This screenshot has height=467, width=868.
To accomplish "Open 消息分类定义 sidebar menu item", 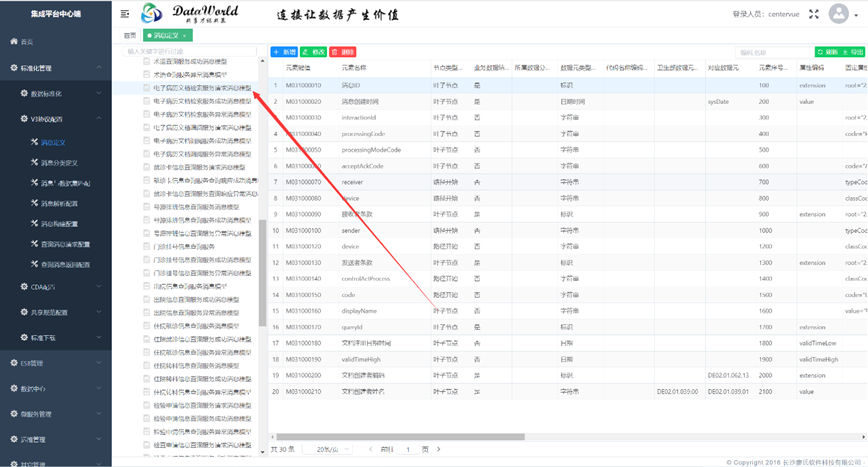I will 59,163.
